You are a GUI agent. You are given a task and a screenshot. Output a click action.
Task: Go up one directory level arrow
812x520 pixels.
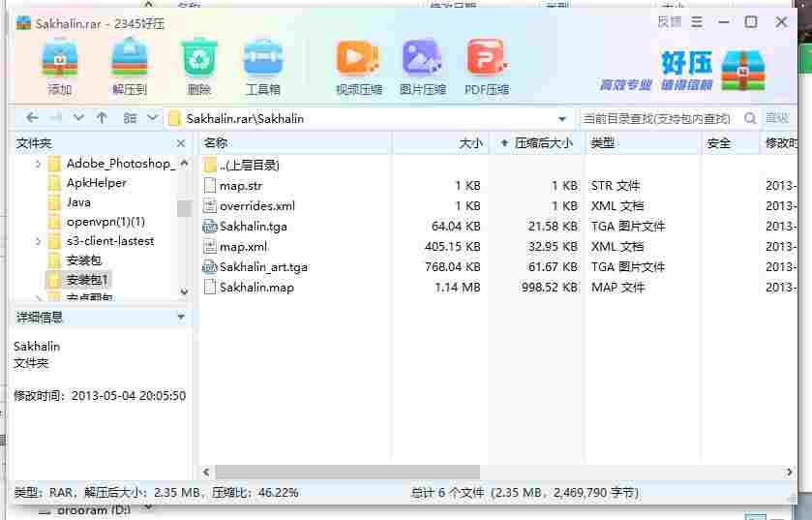click(x=102, y=118)
